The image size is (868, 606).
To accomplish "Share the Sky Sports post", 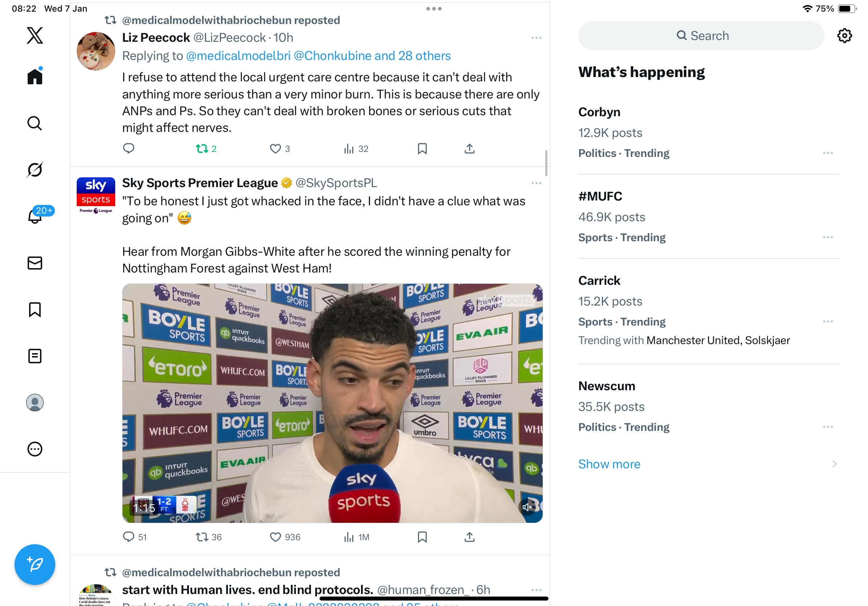I will click(469, 537).
